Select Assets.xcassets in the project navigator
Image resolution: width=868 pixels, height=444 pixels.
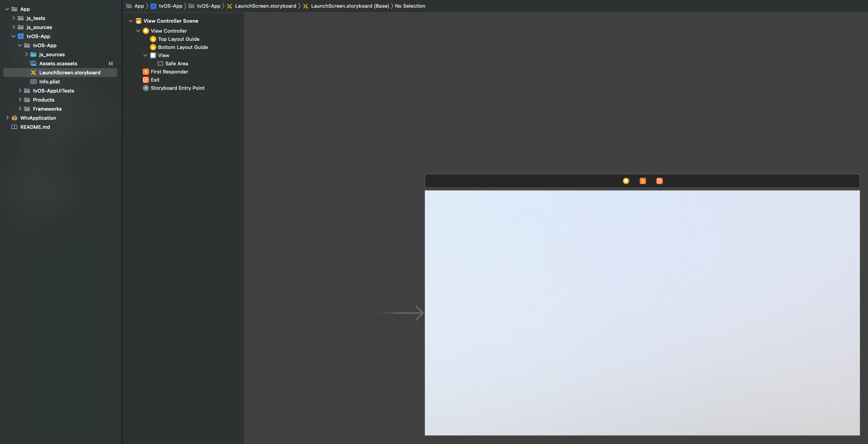[58, 63]
